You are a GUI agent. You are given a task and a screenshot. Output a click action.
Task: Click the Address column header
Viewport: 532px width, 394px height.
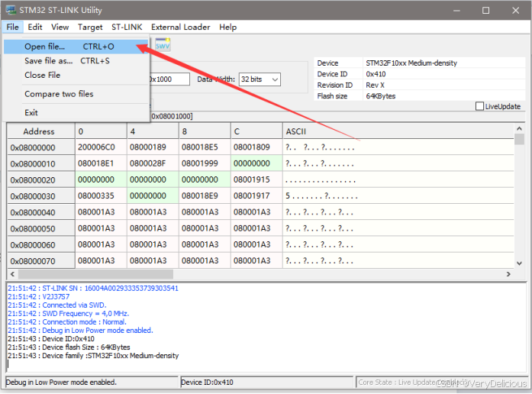pos(41,131)
